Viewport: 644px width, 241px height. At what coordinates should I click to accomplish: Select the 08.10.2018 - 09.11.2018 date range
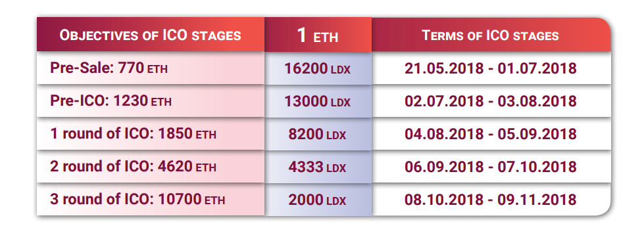[x=491, y=199]
